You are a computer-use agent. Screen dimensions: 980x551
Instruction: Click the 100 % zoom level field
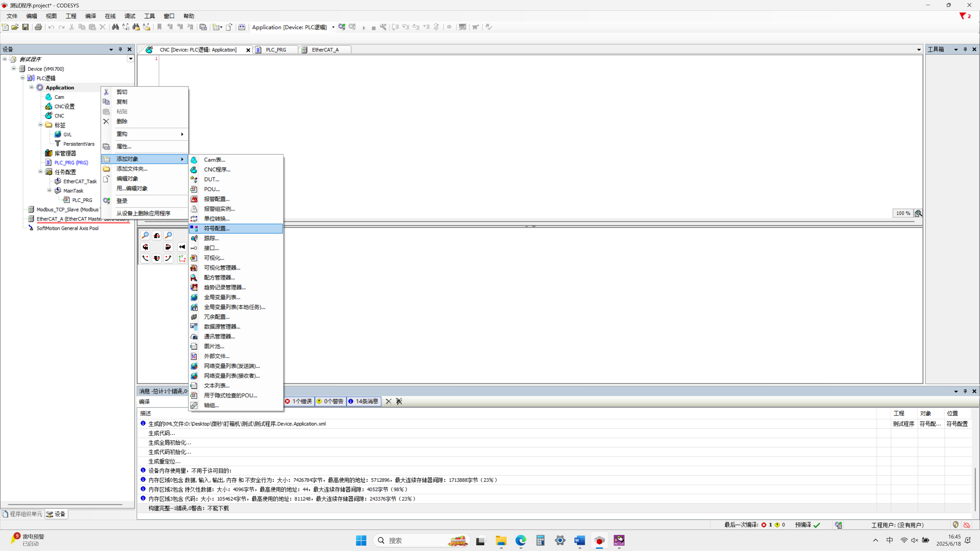903,213
